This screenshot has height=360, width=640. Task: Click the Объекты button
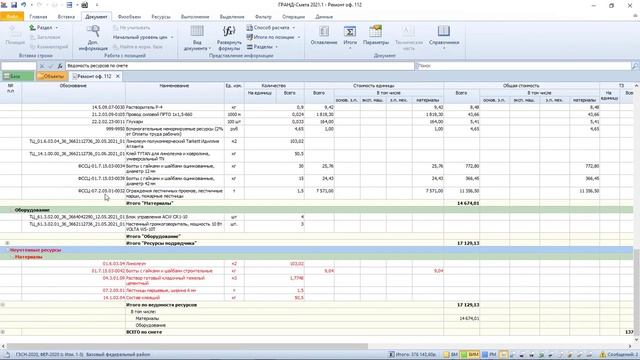click(51, 76)
